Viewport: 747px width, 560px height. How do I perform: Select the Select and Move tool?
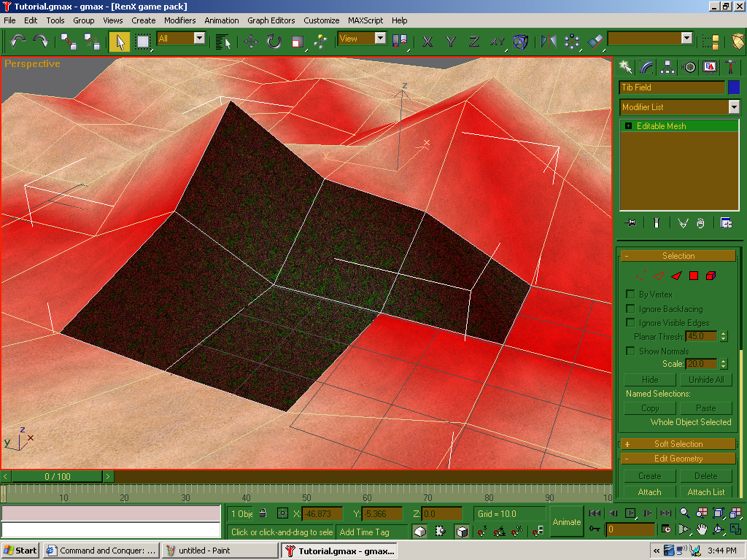click(x=250, y=42)
